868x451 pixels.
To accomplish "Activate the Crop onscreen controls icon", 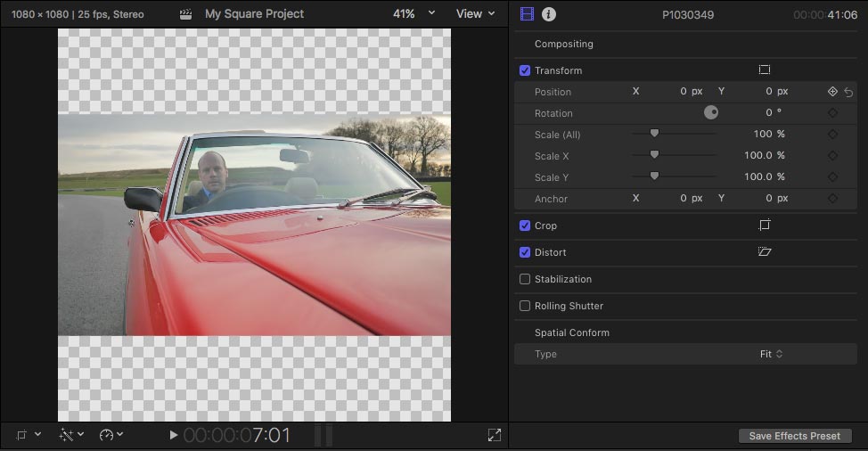I will (765, 225).
